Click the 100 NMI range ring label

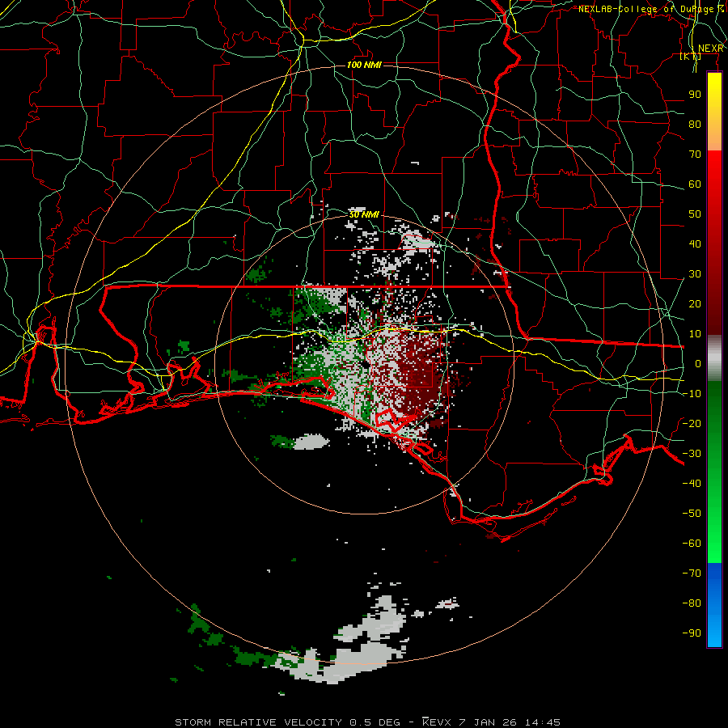click(x=364, y=65)
